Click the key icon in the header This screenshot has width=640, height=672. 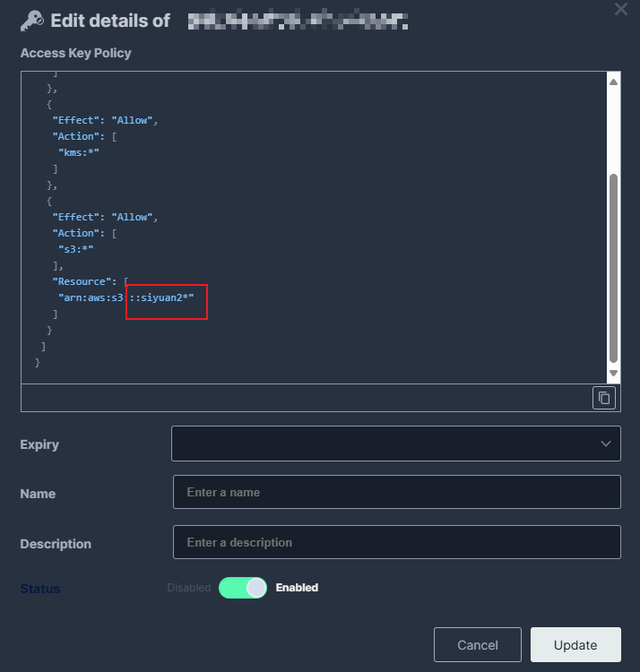pyautogui.click(x=32, y=21)
